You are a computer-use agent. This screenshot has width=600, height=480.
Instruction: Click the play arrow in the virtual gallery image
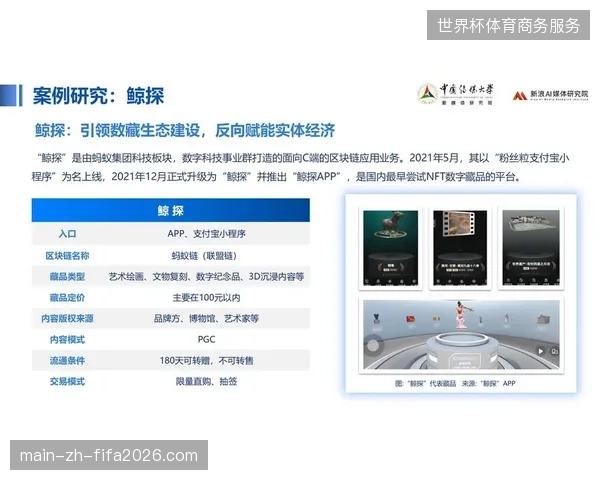coord(540,351)
